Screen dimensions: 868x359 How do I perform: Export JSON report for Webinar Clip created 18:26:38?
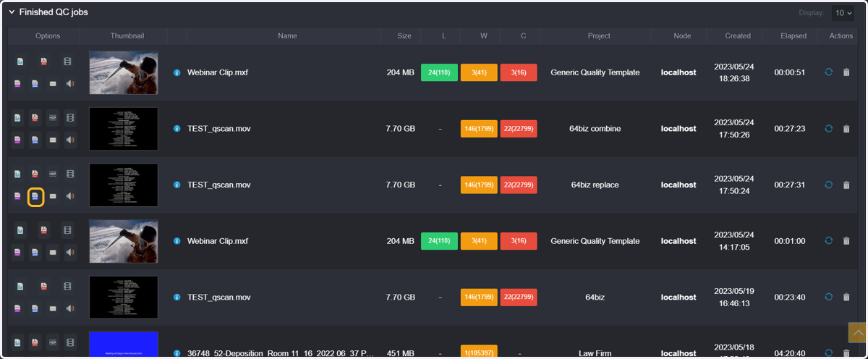click(x=35, y=84)
